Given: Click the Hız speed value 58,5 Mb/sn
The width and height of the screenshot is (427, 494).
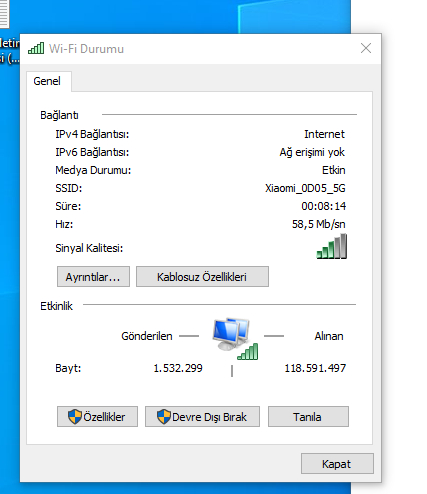Looking at the screenshot, I should pyautogui.click(x=319, y=224).
